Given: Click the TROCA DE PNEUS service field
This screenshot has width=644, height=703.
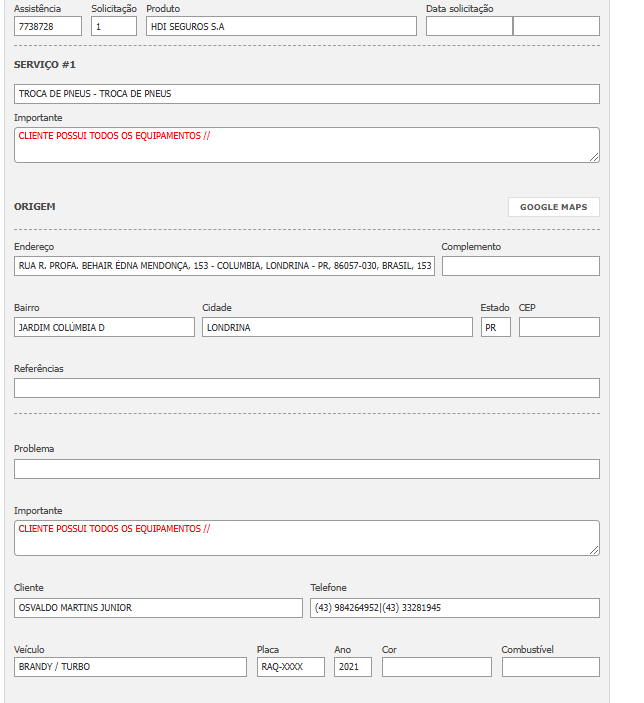Looking at the screenshot, I should [x=306, y=94].
